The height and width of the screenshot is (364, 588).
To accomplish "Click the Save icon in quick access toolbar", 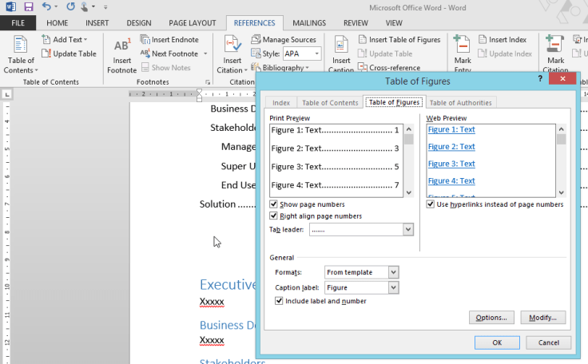I will [28, 6].
